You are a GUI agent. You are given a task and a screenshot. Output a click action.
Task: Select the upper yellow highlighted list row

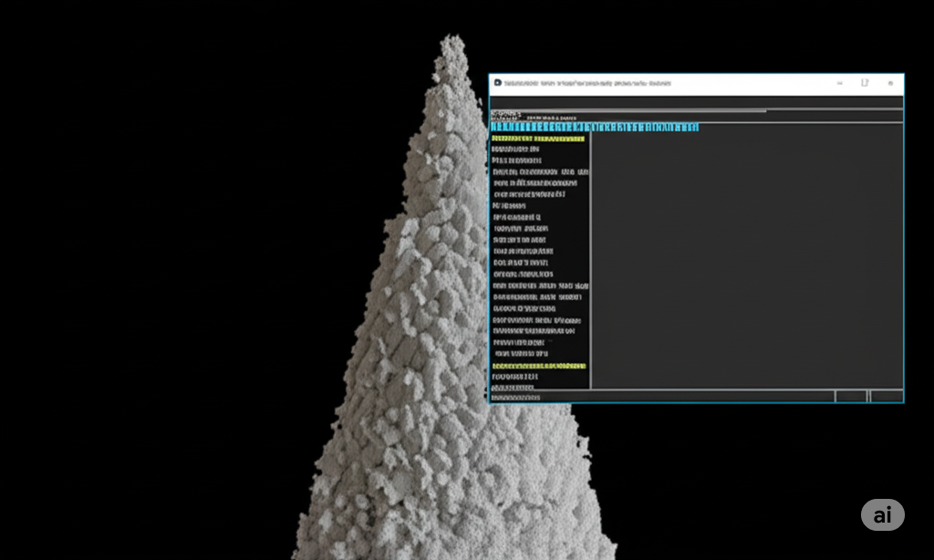(538, 139)
